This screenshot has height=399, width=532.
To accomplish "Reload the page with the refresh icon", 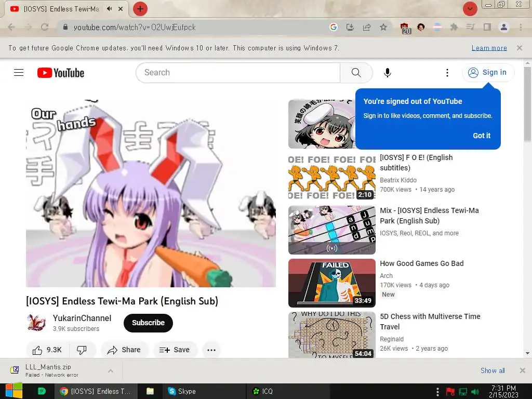I will (x=45, y=27).
